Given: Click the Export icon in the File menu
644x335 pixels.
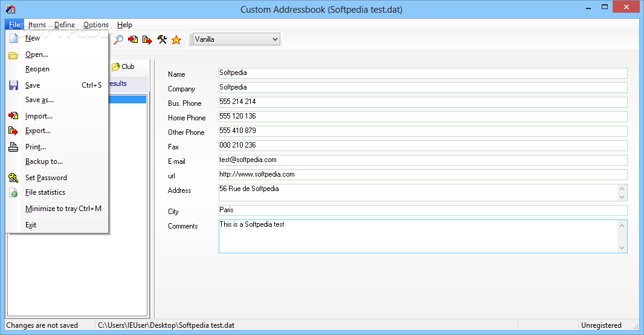Looking at the screenshot, I should pyautogui.click(x=13, y=131).
